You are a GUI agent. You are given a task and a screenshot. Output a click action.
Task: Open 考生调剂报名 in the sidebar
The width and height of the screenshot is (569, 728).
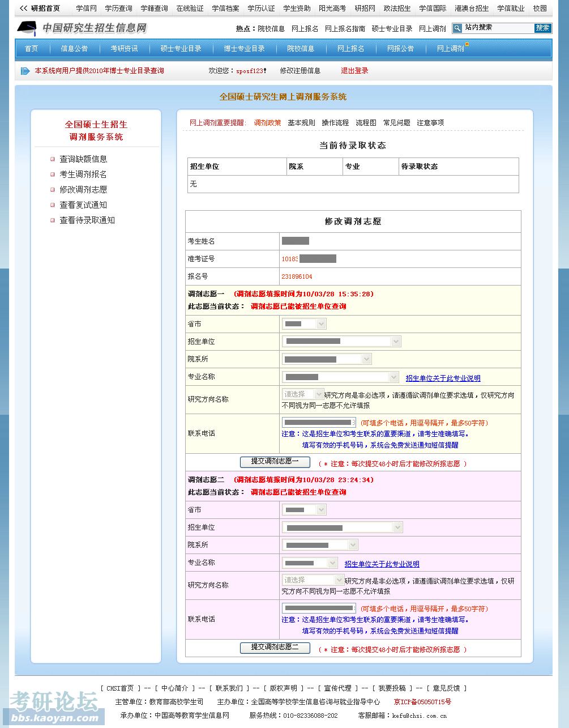[x=83, y=174]
